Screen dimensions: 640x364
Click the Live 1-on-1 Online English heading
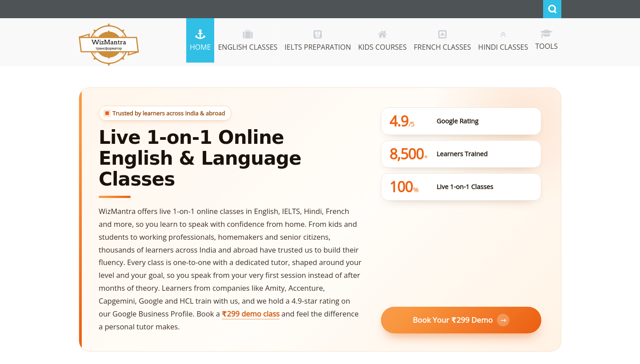(x=200, y=158)
